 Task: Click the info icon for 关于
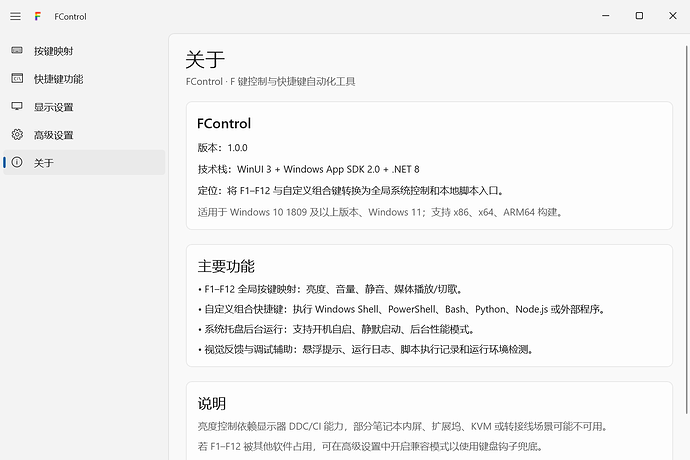pyautogui.click(x=17, y=162)
